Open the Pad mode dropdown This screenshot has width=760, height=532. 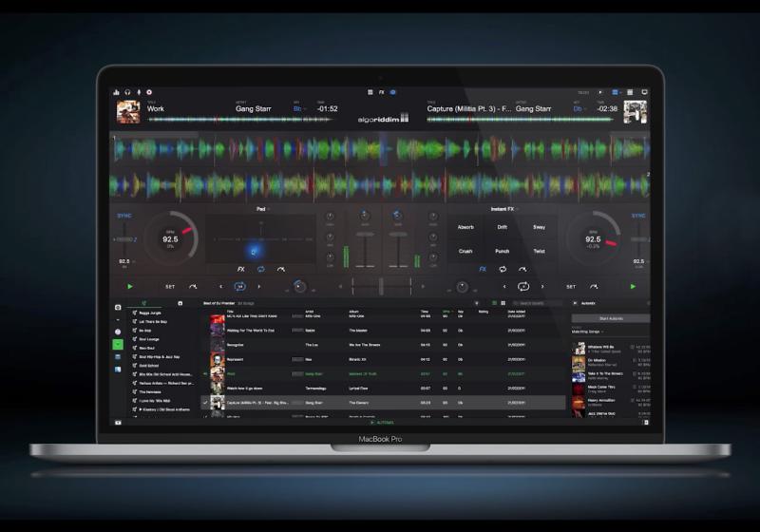[x=262, y=209]
